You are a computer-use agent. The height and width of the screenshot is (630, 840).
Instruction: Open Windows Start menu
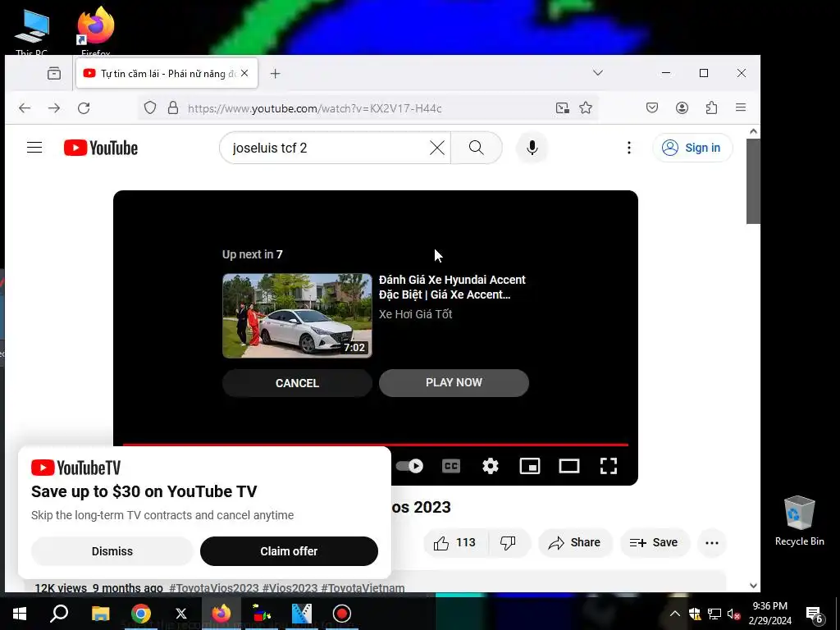20,614
